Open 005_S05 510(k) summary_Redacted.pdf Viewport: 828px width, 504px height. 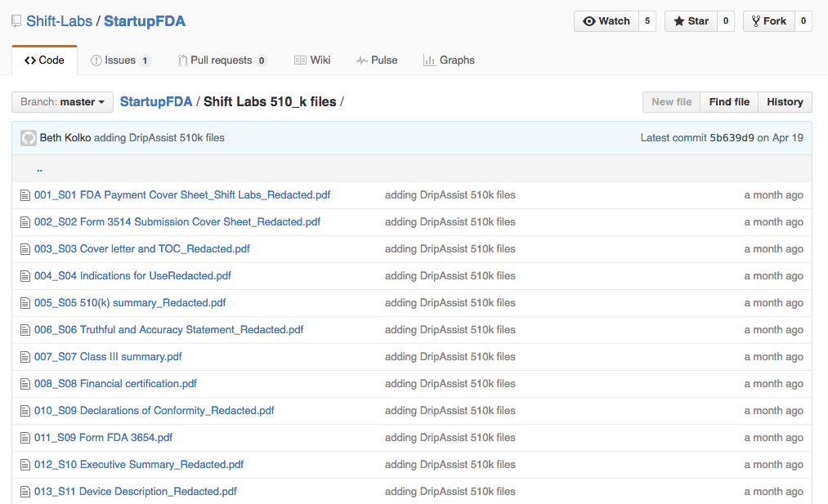pos(130,303)
